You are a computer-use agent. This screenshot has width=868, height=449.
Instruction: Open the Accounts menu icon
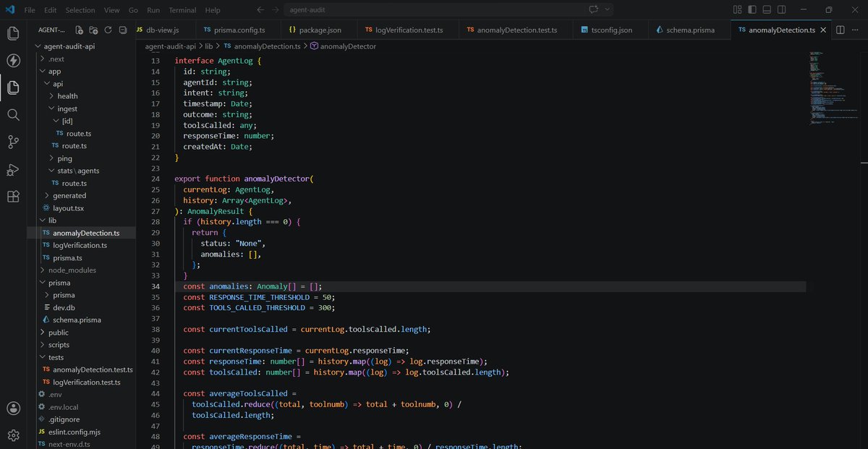tap(12, 408)
